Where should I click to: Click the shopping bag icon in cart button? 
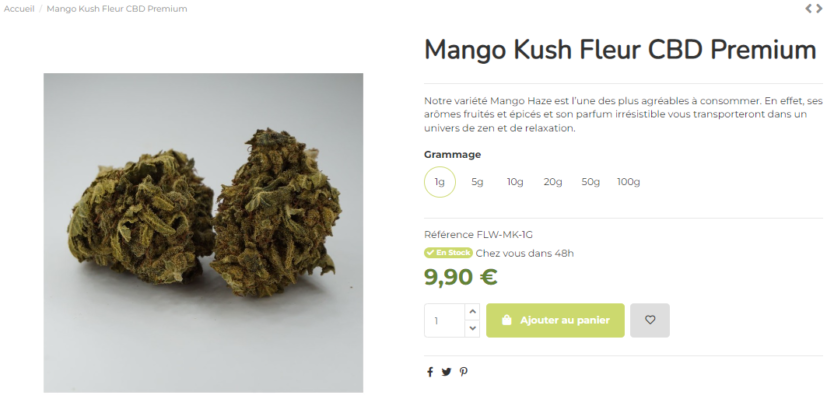point(506,320)
